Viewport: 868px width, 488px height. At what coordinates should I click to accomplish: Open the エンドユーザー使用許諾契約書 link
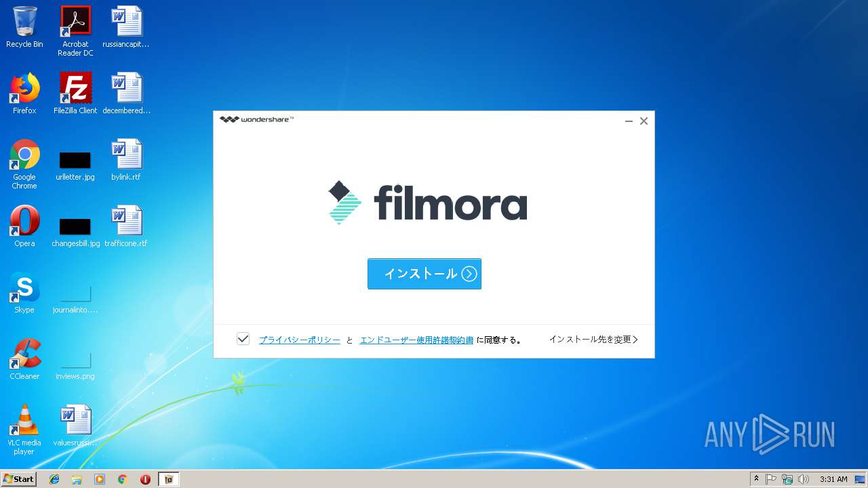[416, 340]
